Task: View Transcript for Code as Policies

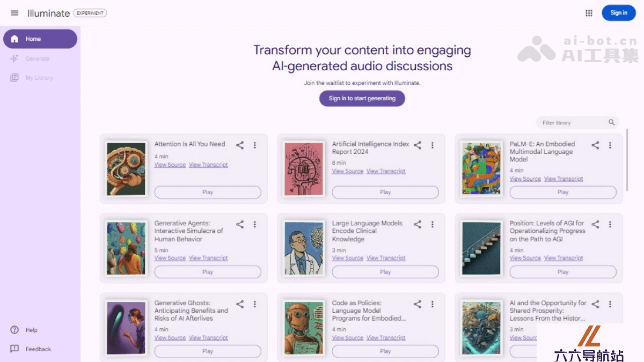Action: (x=386, y=338)
